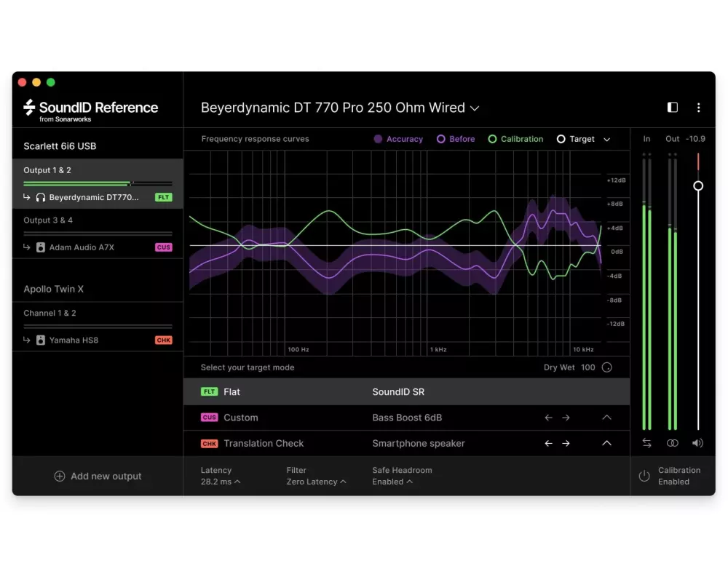The width and height of the screenshot is (728, 582).
Task: Hide the Before curve in graph
Action: 456,139
